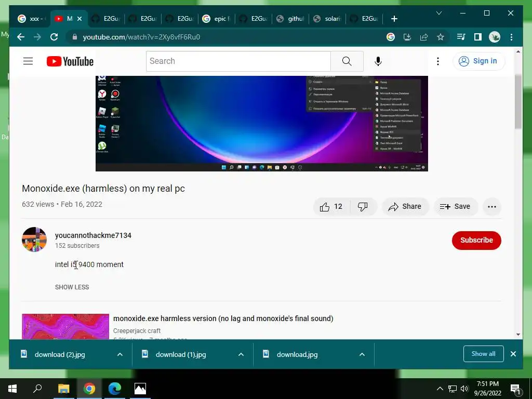Show hidden system tray icons
This screenshot has width=532, height=399.
tap(440, 389)
